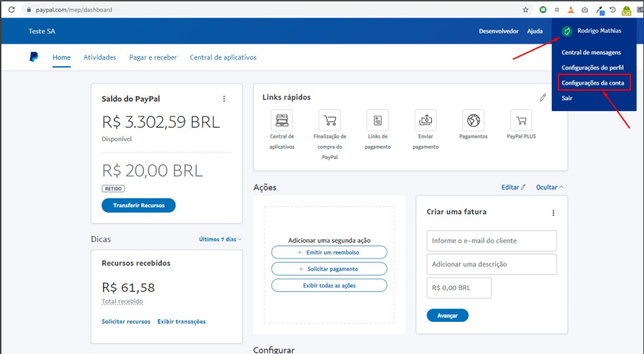Viewport: 644px width, 354px height.
Task: Click the Solicitar recursos link
Action: pos(126,321)
